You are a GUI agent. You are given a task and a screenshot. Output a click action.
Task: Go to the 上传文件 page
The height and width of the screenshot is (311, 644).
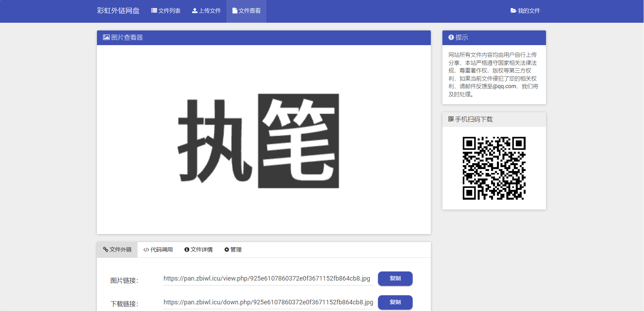point(206,11)
